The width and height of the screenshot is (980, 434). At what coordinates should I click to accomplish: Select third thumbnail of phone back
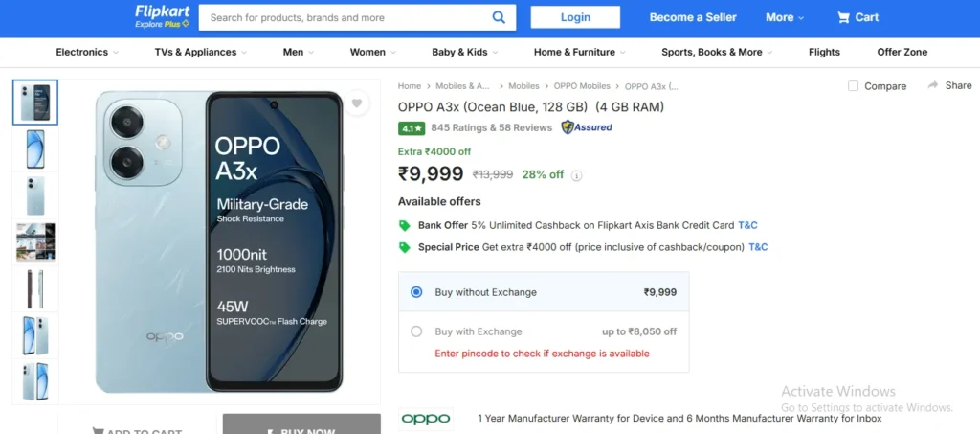35,195
